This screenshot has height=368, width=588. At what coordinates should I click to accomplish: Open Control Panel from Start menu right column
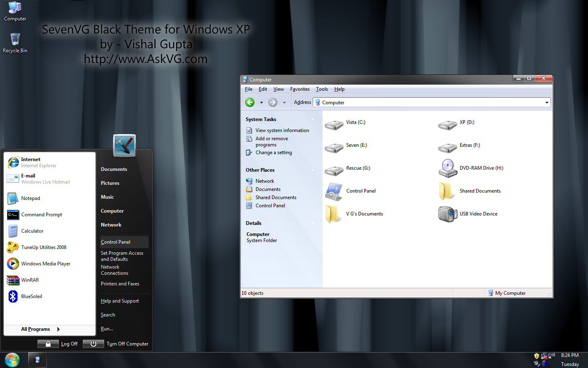tap(124, 242)
